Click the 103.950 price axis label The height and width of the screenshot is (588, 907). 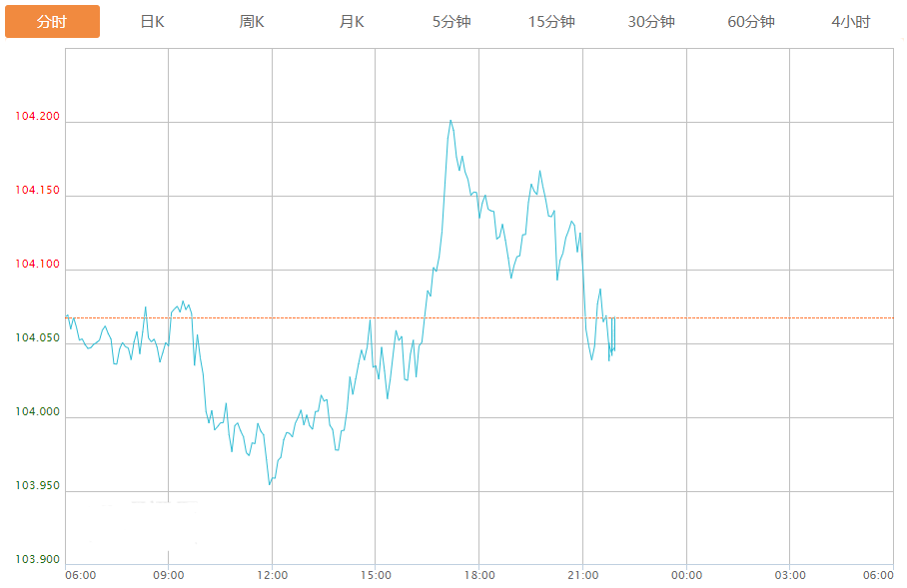37,486
